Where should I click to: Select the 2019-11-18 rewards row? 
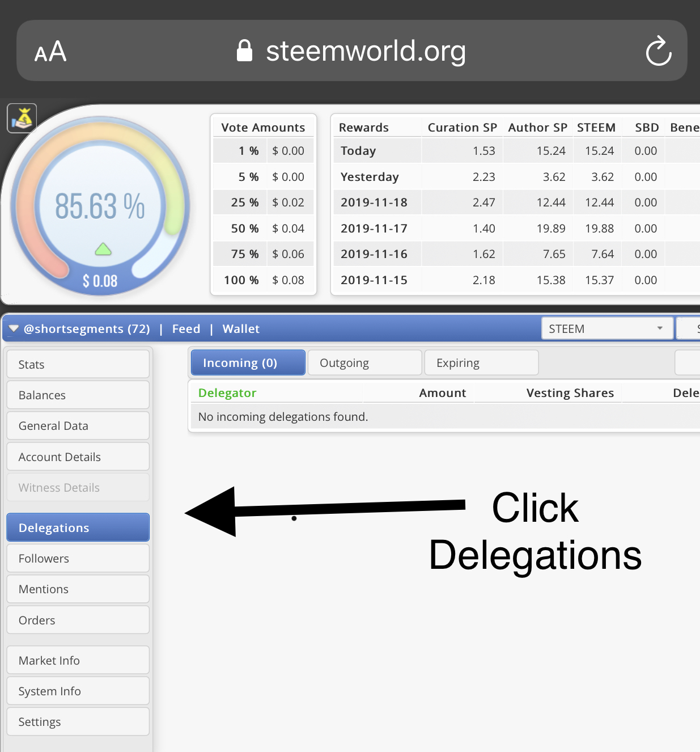pyautogui.click(x=515, y=202)
